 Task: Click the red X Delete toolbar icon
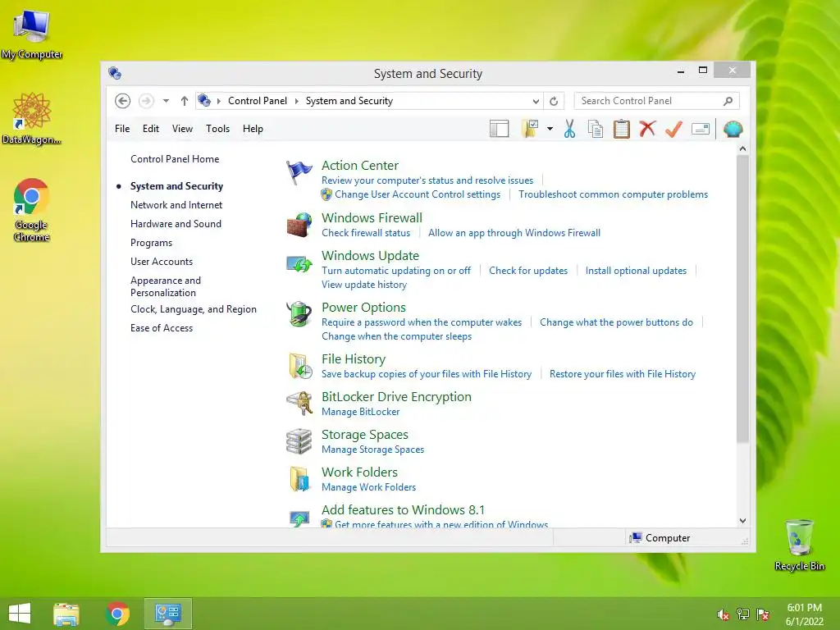click(647, 129)
